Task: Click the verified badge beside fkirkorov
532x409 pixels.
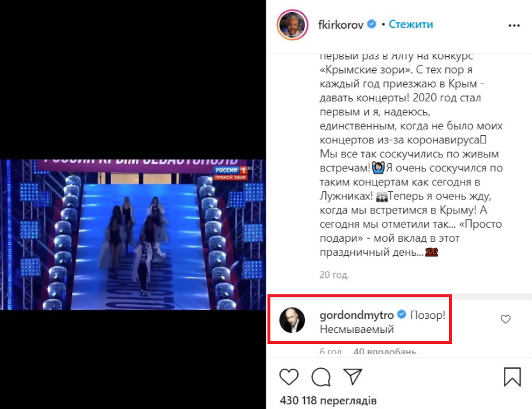Action: (x=372, y=25)
